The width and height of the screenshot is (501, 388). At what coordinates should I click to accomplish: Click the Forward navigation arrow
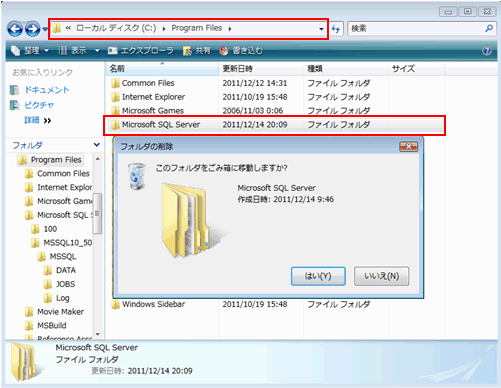(x=33, y=29)
